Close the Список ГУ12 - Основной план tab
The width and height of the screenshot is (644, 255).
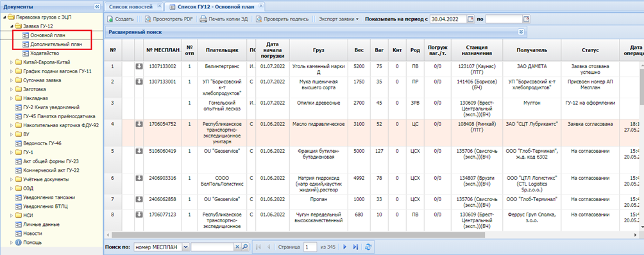(260, 6)
